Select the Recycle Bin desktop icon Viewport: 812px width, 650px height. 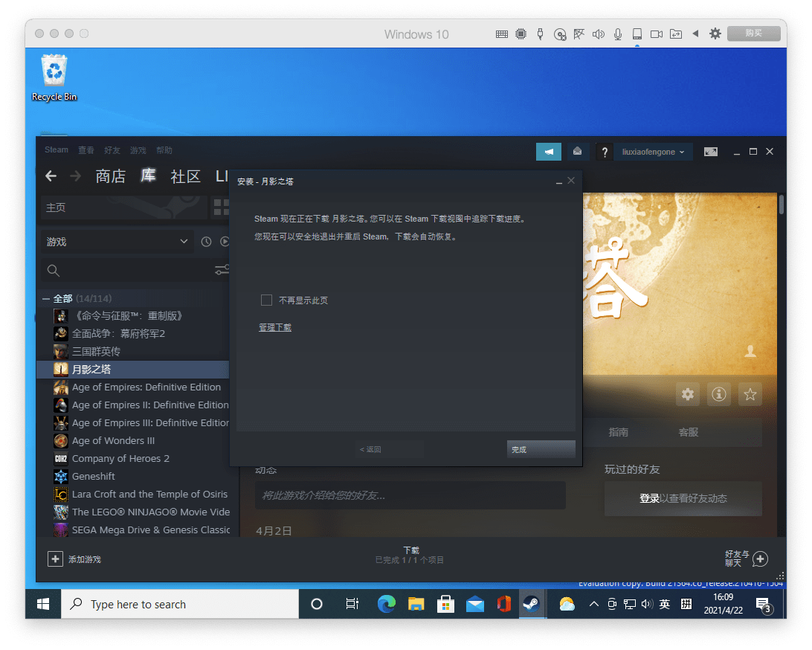coord(54,78)
